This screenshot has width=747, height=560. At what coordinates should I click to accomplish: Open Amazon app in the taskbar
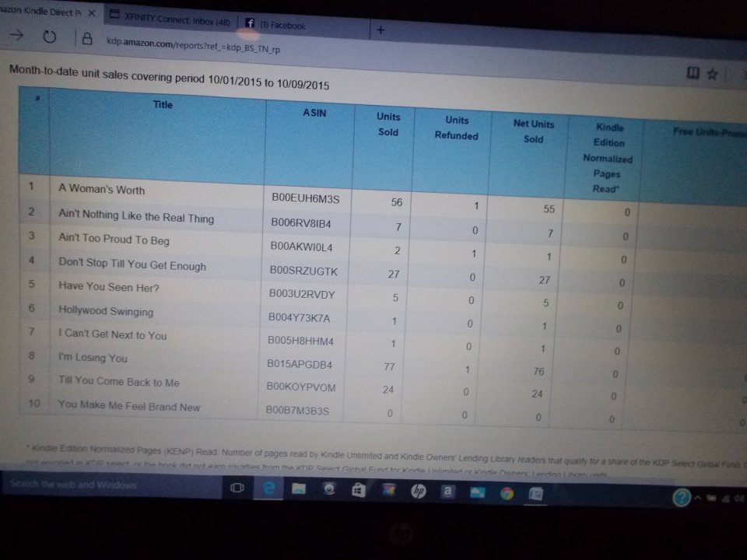[448, 492]
